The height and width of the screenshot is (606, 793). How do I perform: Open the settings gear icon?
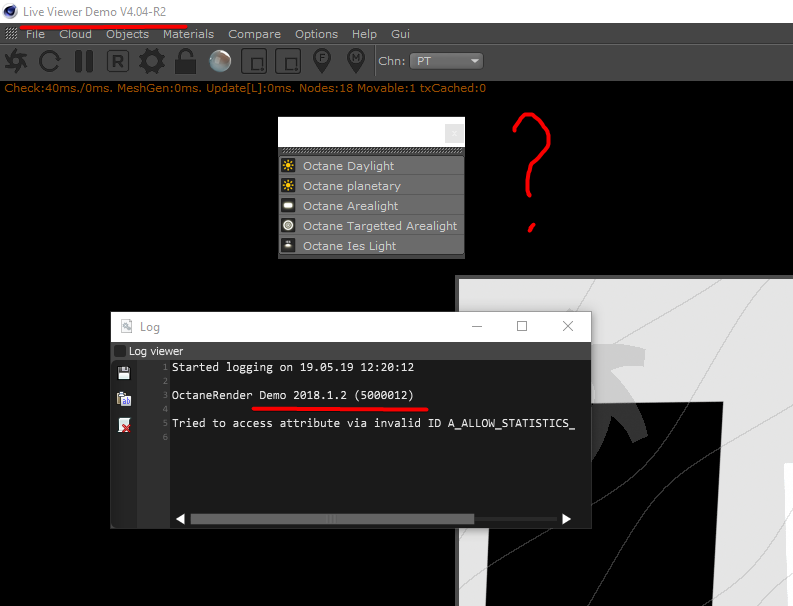click(152, 61)
